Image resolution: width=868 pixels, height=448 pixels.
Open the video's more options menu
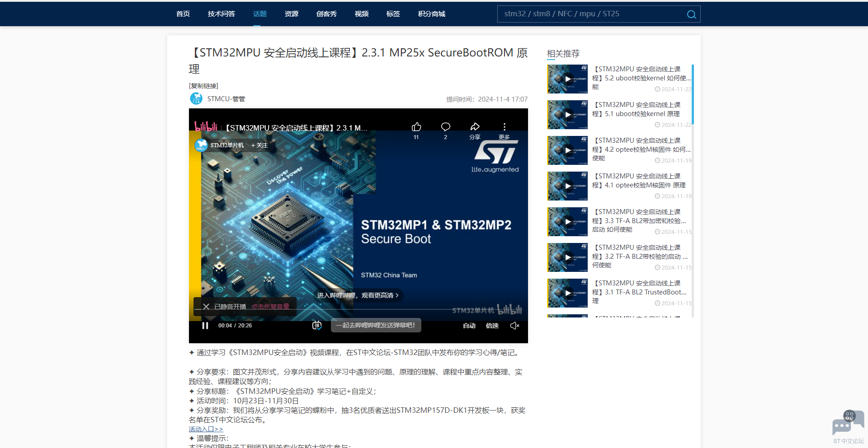505,127
